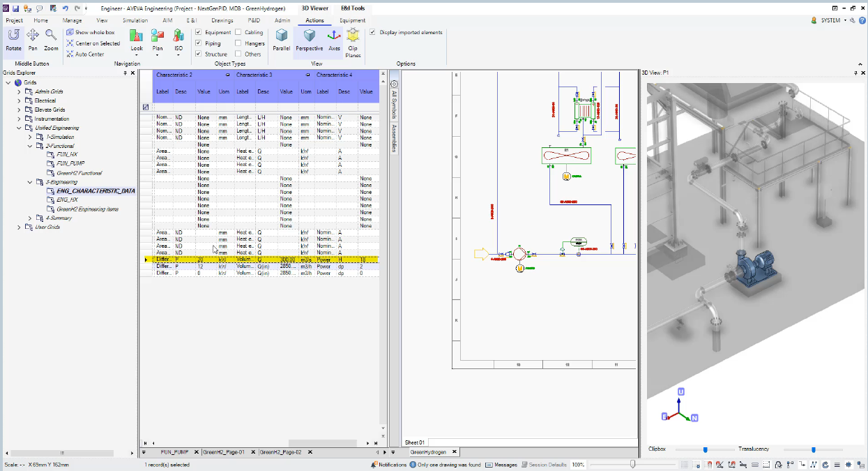
Task: Open the GreenH2_Page-01 tab
Action: click(x=224, y=452)
